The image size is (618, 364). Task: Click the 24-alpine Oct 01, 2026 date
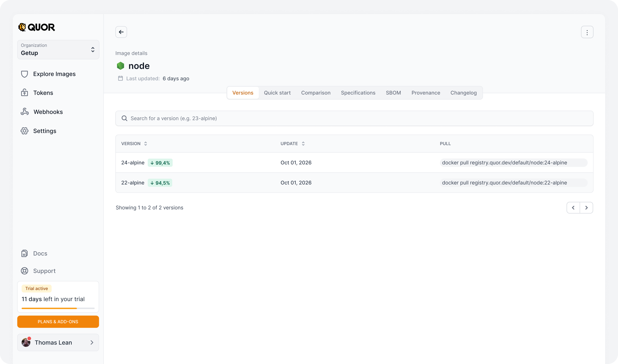pos(296,163)
